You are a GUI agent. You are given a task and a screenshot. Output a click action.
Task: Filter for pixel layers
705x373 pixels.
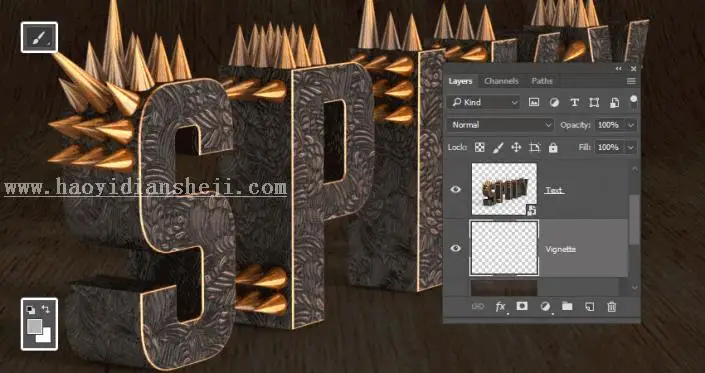pos(534,102)
